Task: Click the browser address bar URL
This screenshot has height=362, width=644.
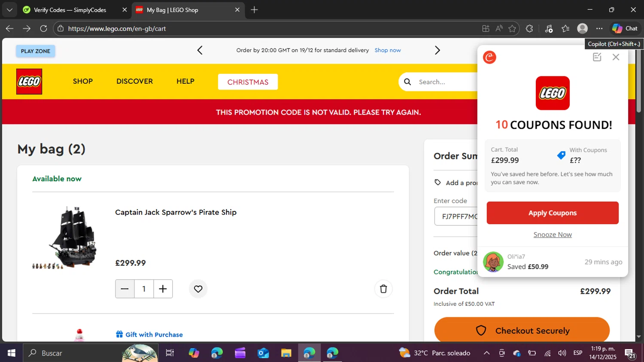Action: tap(117, 28)
